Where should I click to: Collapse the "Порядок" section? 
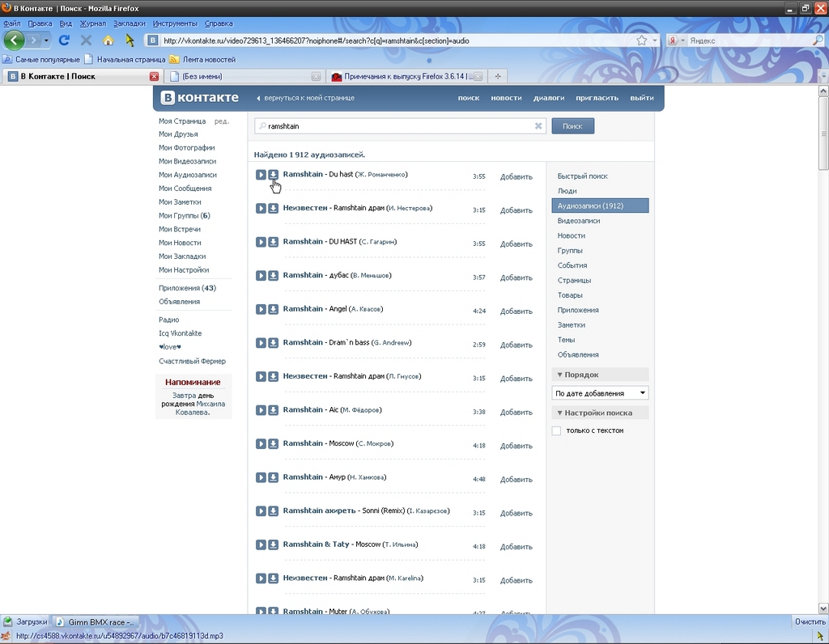coord(560,375)
